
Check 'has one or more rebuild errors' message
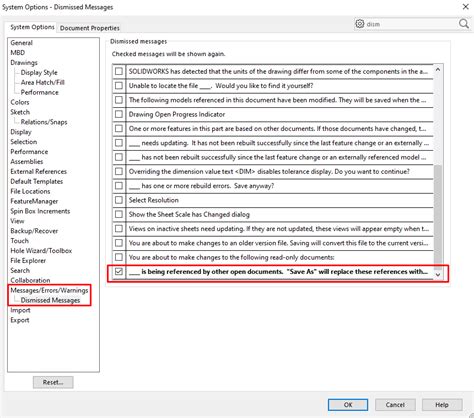tap(119, 186)
